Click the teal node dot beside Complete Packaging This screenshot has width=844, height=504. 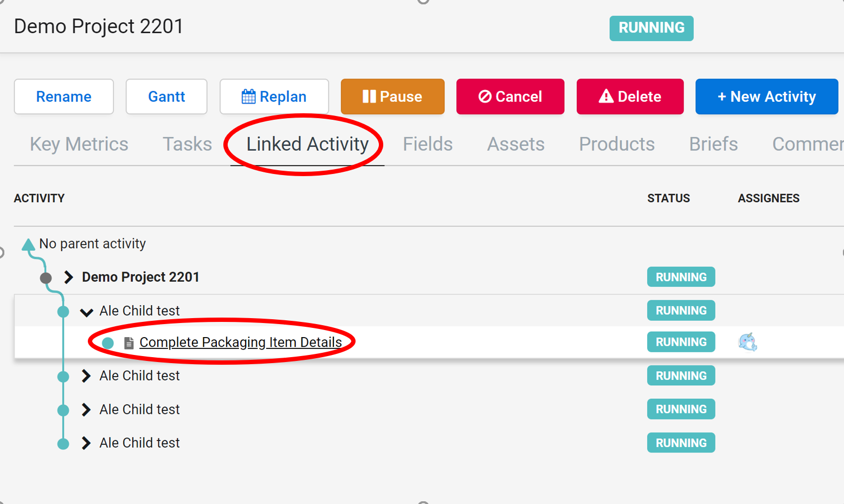click(108, 343)
